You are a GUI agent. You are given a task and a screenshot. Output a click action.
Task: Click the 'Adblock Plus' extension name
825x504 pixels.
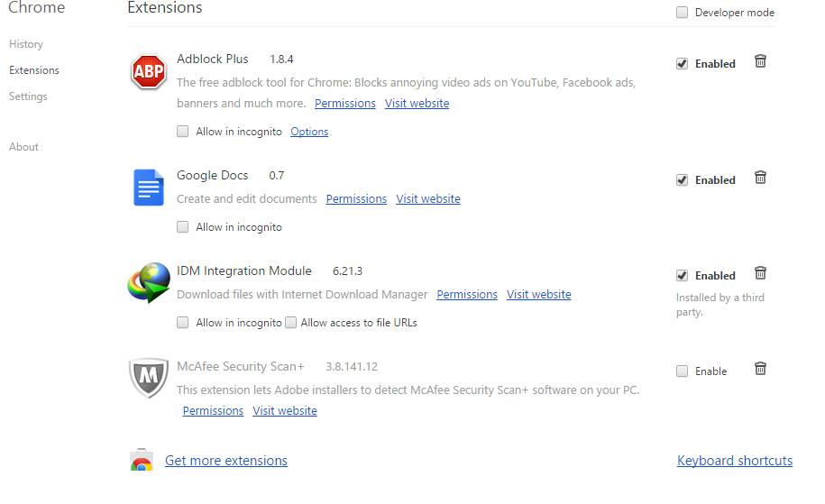coord(213,59)
